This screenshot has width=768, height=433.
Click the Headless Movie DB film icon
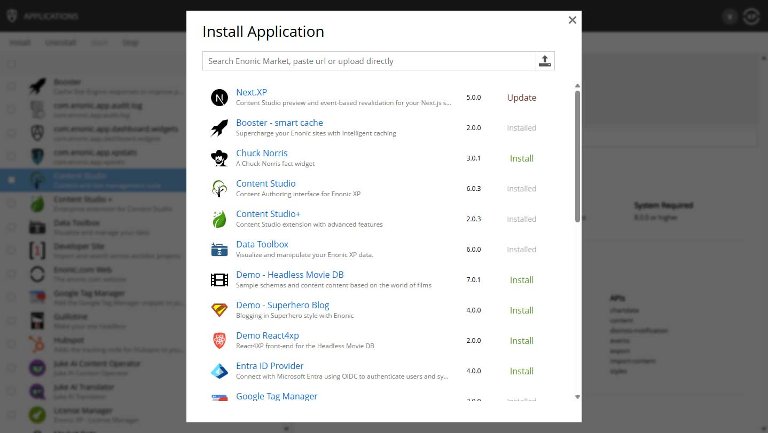tap(219, 280)
